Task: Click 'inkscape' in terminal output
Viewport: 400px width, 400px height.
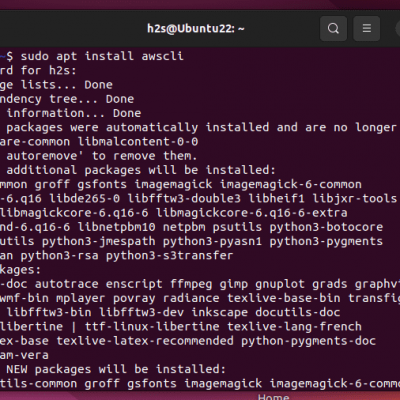Action: coord(220,313)
